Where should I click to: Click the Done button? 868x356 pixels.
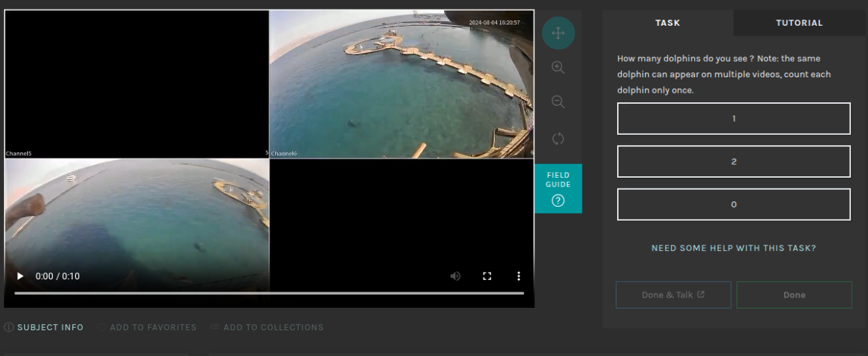point(794,295)
